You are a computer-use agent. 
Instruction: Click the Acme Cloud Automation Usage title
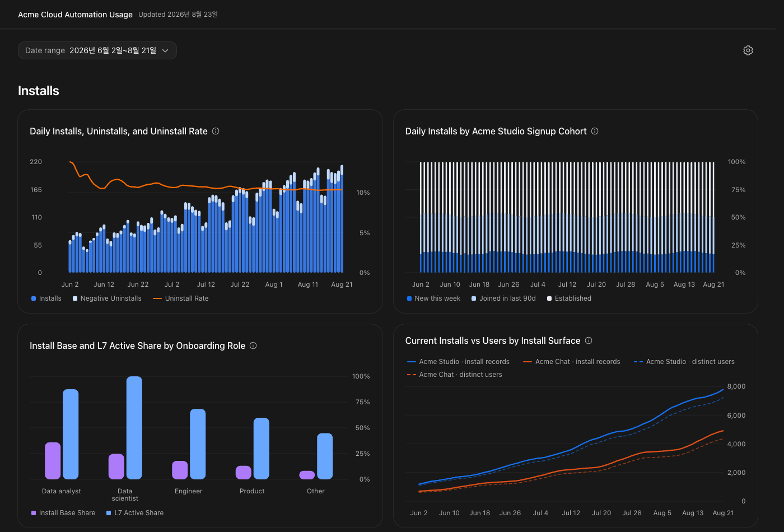75,15
